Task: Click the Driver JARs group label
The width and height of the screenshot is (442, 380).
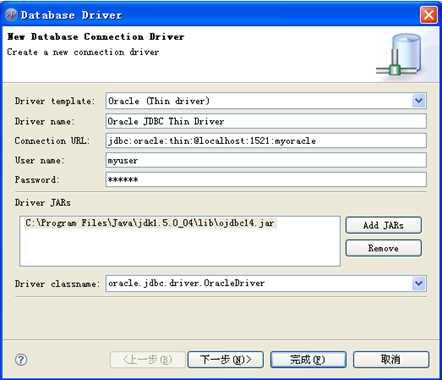Action: 43,203
